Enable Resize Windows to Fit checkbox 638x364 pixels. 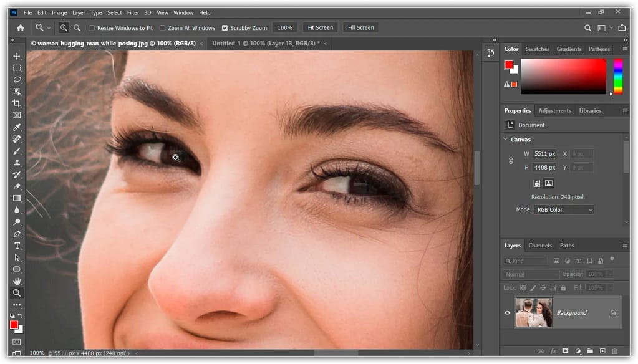click(x=92, y=28)
